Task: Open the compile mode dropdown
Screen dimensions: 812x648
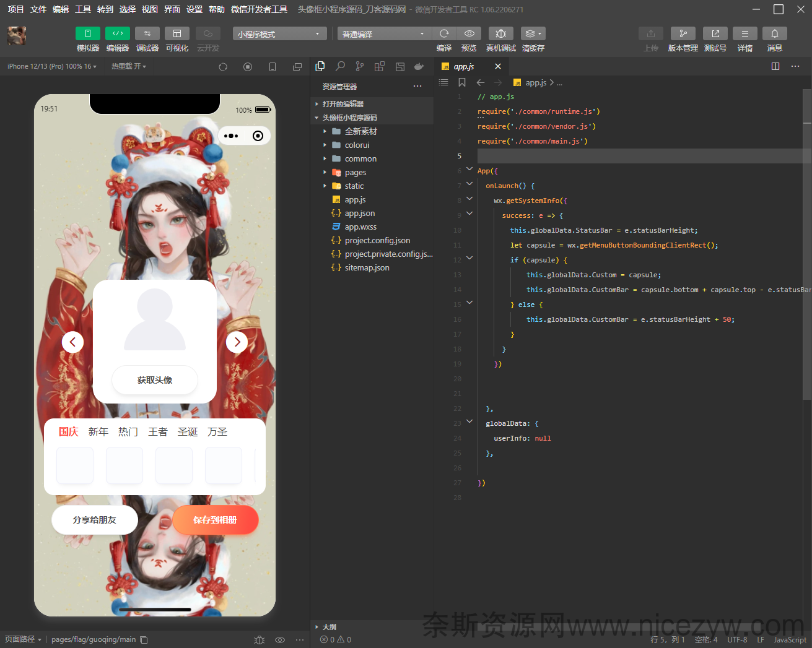Action: pos(384,33)
